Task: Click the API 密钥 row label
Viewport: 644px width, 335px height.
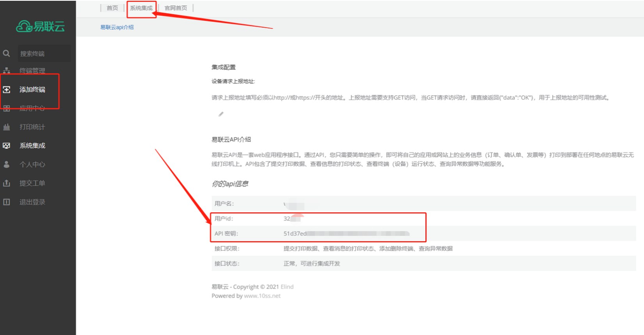Action: pyautogui.click(x=226, y=234)
